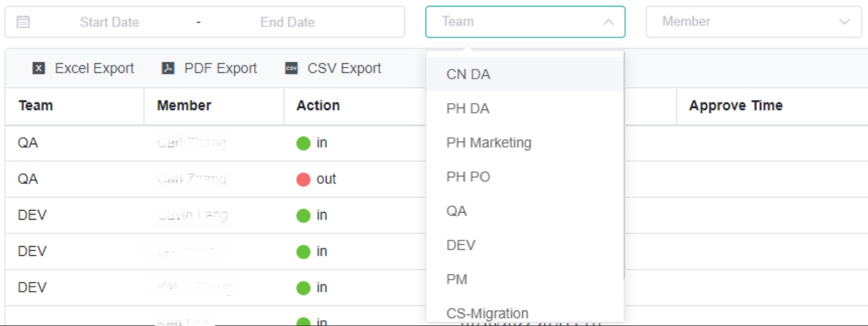Select the PH PO option
This screenshot has height=326, width=868.
pos(468,177)
